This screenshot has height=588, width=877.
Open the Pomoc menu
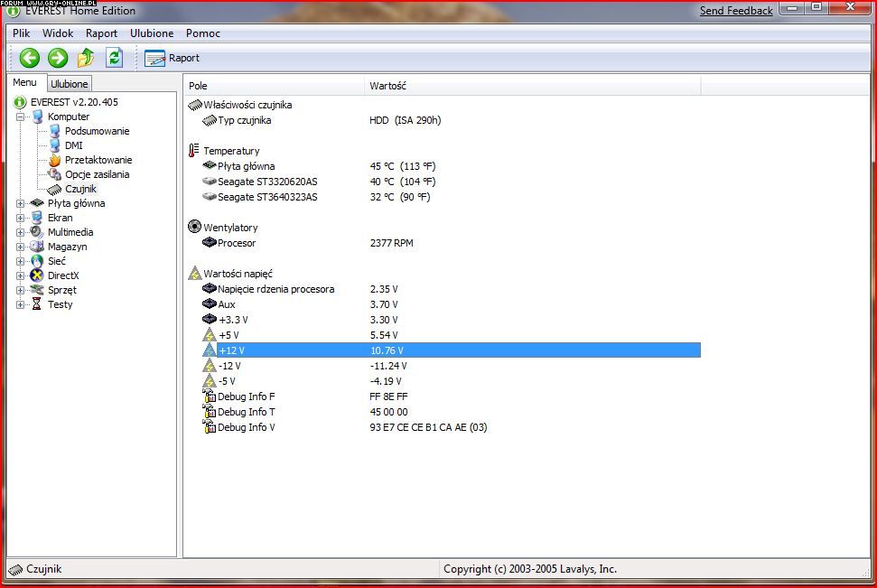click(x=203, y=33)
